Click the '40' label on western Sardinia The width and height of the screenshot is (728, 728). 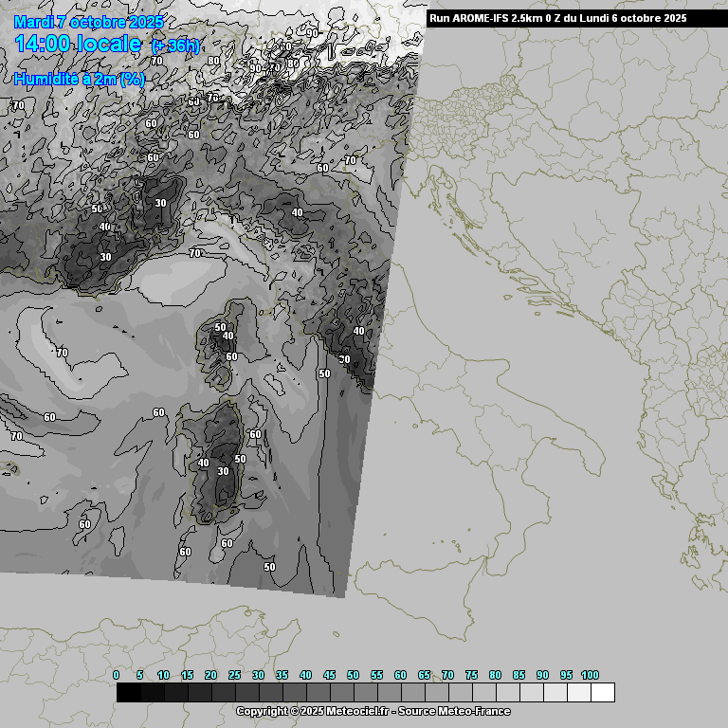coord(203,463)
